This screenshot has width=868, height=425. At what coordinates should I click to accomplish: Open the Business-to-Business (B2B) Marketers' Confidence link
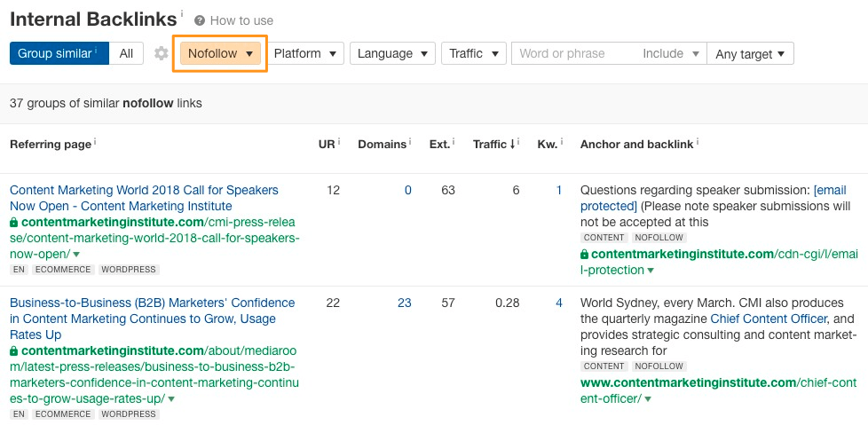tap(153, 319)
